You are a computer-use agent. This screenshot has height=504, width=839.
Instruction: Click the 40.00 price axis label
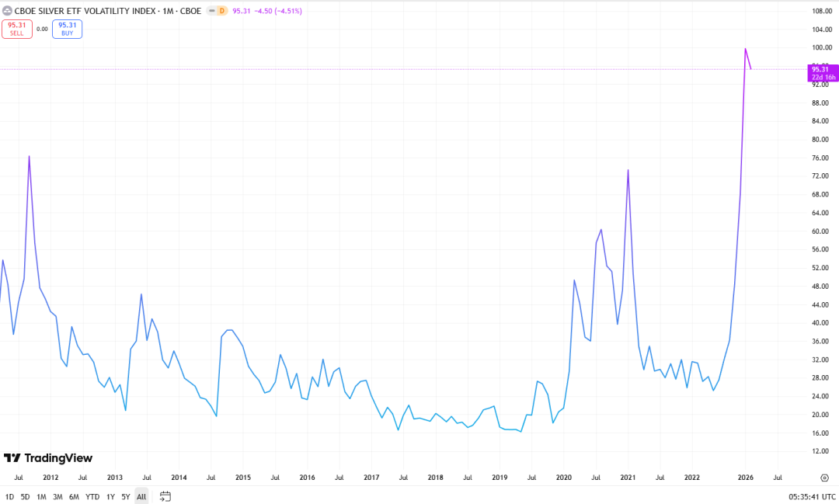pos(822,322)
